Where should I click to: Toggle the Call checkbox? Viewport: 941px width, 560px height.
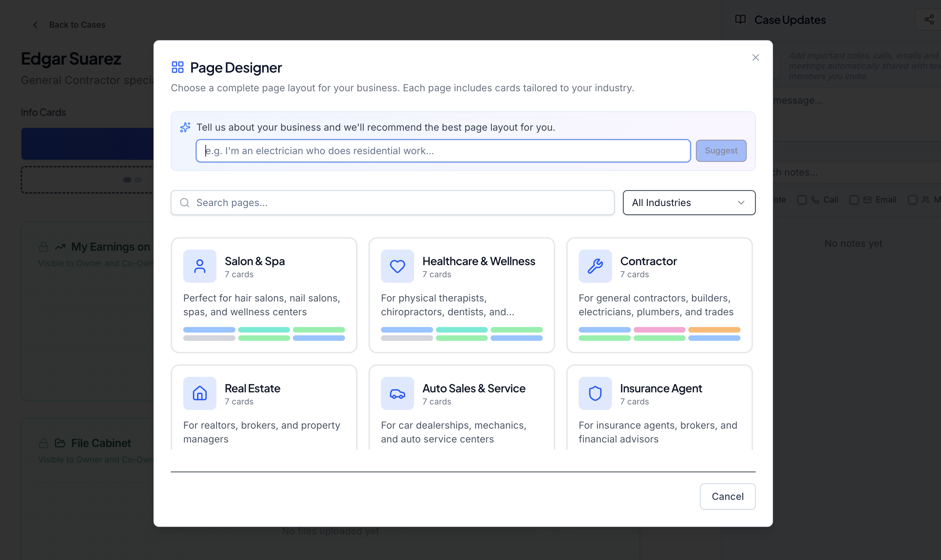[x=802, y=199]
